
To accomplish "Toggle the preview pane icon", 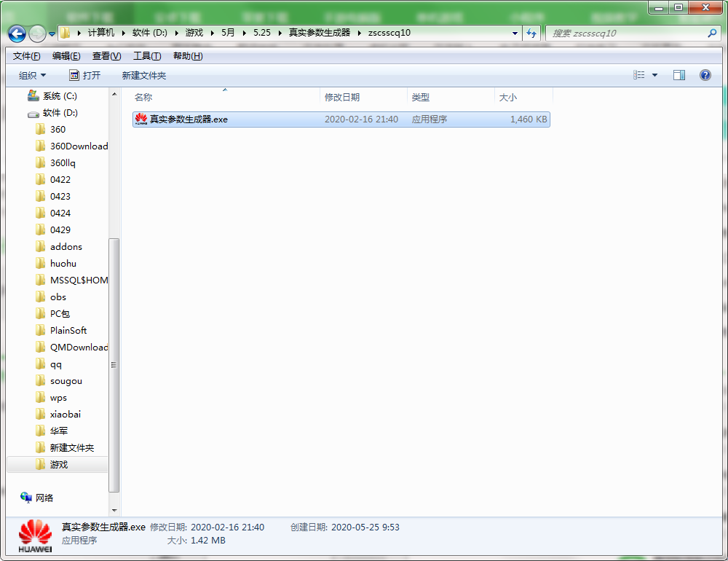I will [679, 75].
